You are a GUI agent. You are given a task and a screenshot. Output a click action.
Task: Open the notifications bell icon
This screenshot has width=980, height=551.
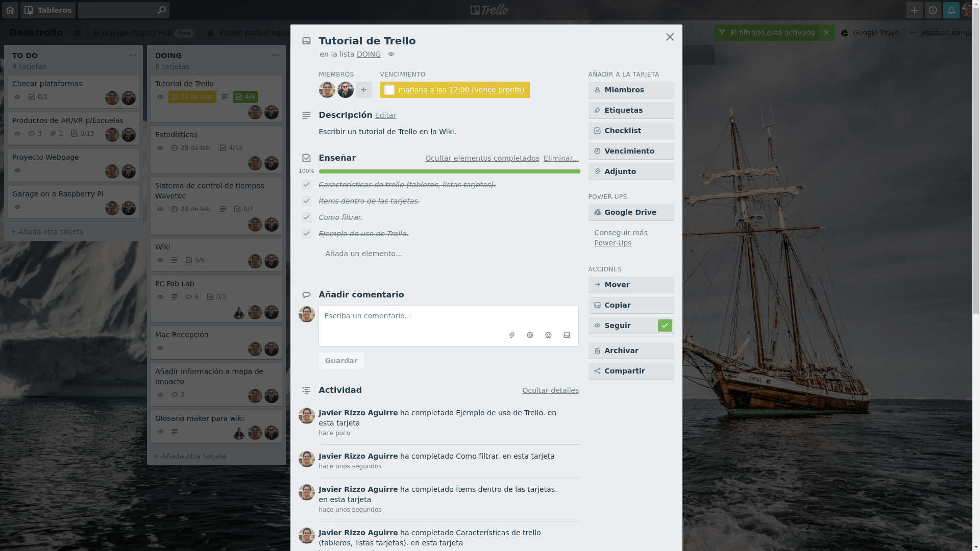951,10
